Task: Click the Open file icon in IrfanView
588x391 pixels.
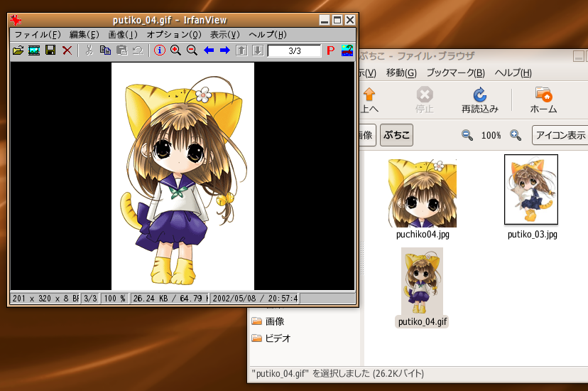Action: point(18,50)
